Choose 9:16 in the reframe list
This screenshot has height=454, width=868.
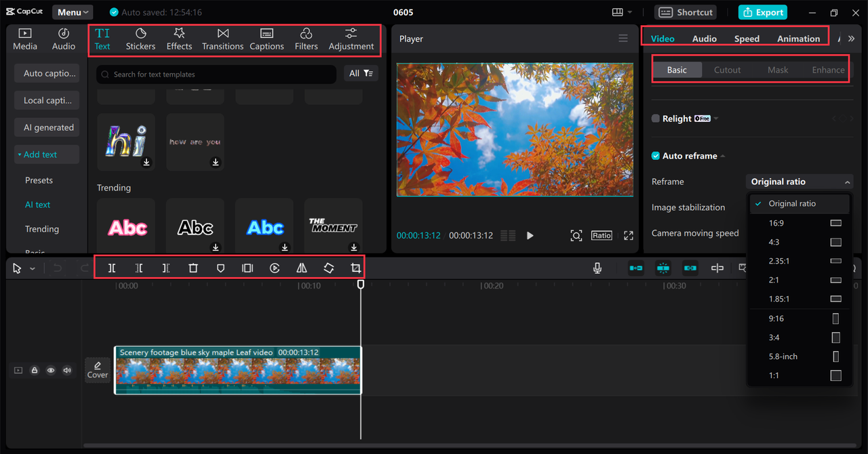pos(800,318)
